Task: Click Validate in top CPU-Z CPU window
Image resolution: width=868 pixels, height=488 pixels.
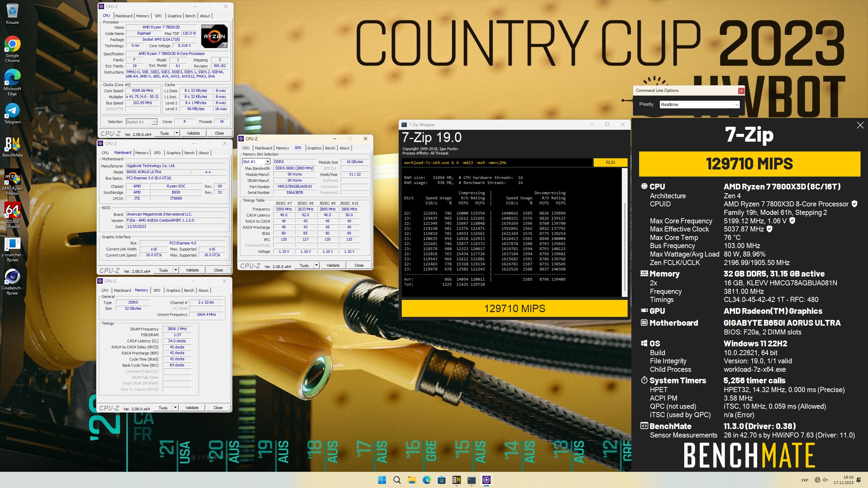Action: pyautogui.click(x=193, y=133)
